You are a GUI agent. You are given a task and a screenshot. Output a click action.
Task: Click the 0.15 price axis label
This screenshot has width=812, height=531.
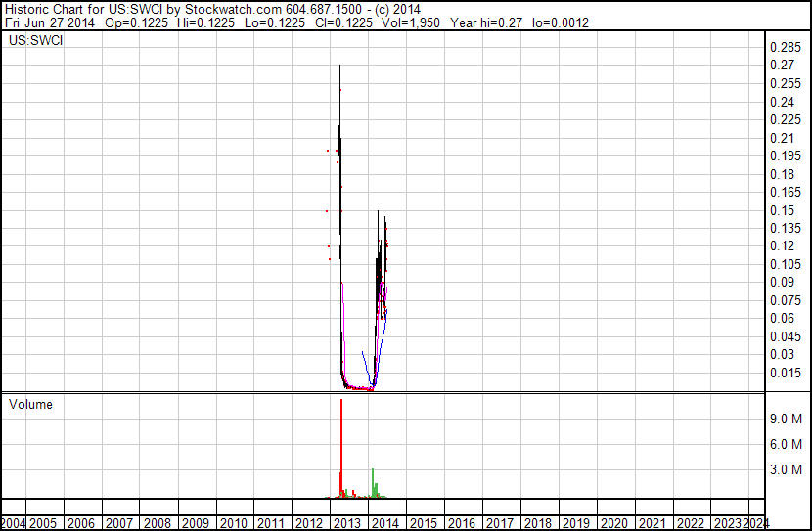[x=781, y=210]
